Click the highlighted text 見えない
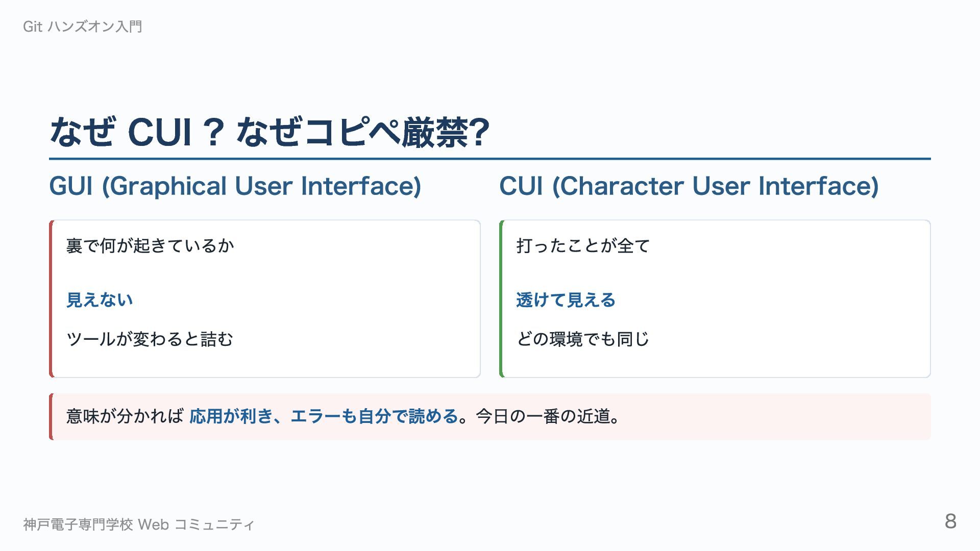980x551 pixels. point(100,300)
